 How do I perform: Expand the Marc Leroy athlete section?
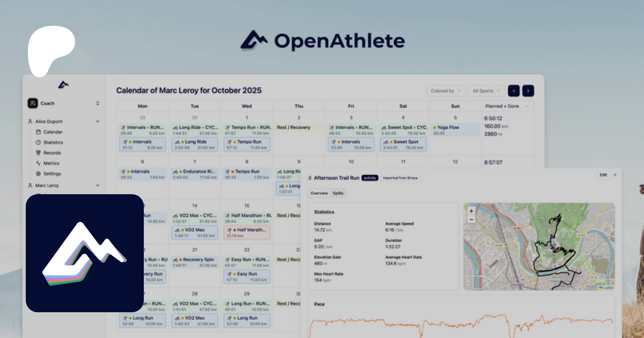(98, 185)
